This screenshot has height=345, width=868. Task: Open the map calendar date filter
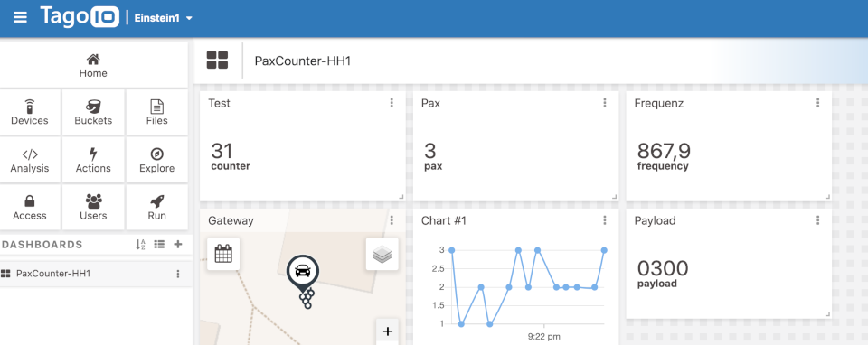(x=223, y=254)
